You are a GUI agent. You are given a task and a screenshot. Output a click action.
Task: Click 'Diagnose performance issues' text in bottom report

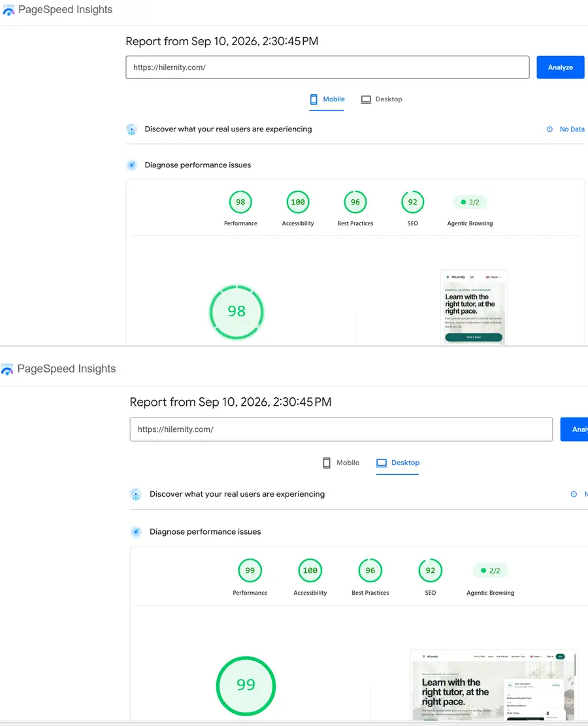(x=205, y=531)
